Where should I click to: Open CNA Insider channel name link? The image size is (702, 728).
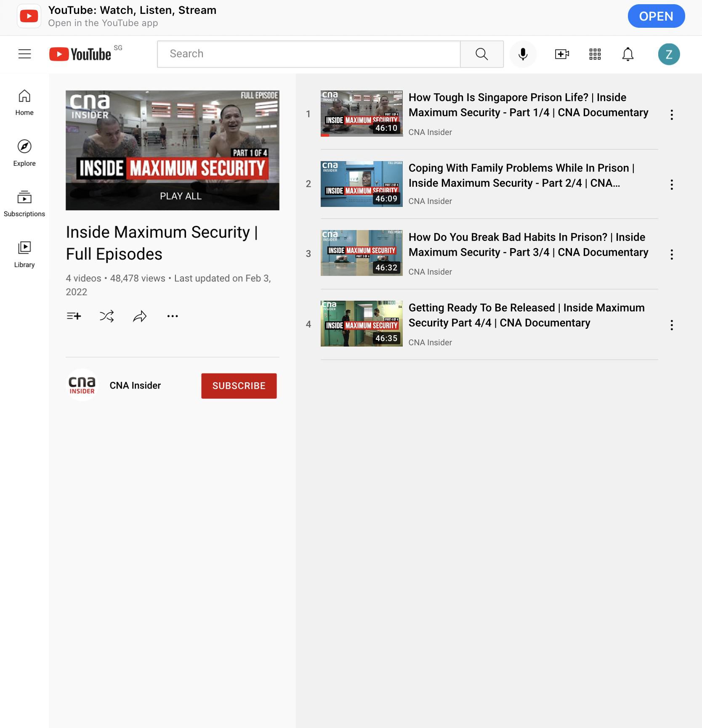pos(135,385)
